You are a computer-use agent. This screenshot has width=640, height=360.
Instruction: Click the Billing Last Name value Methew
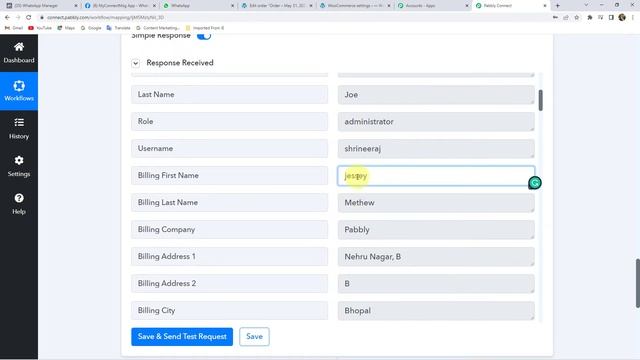click(436, 202)
